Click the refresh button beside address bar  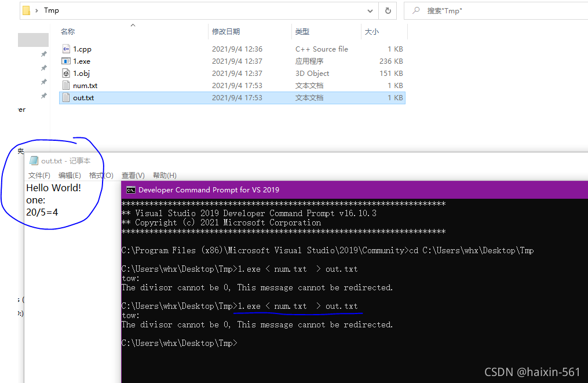[388, 11]
